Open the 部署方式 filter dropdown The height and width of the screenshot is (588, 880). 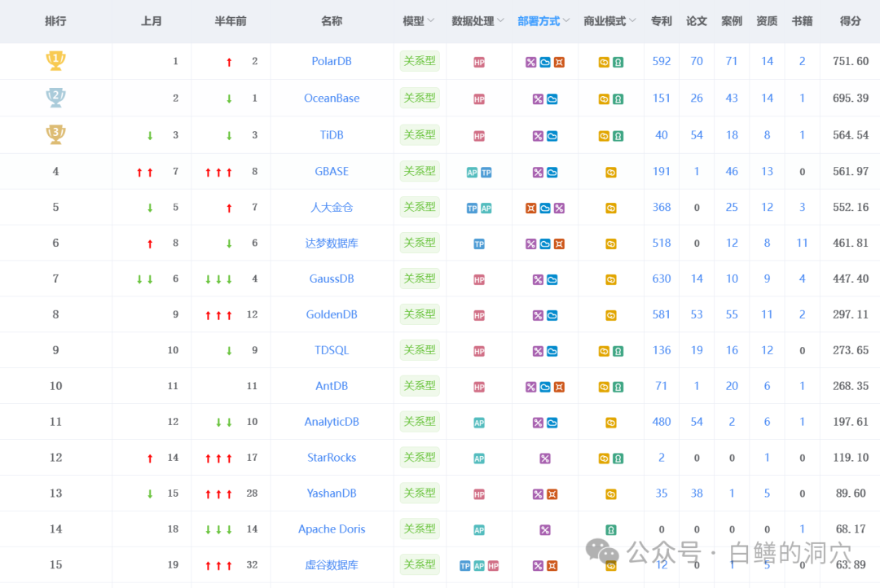coord(566,21)
